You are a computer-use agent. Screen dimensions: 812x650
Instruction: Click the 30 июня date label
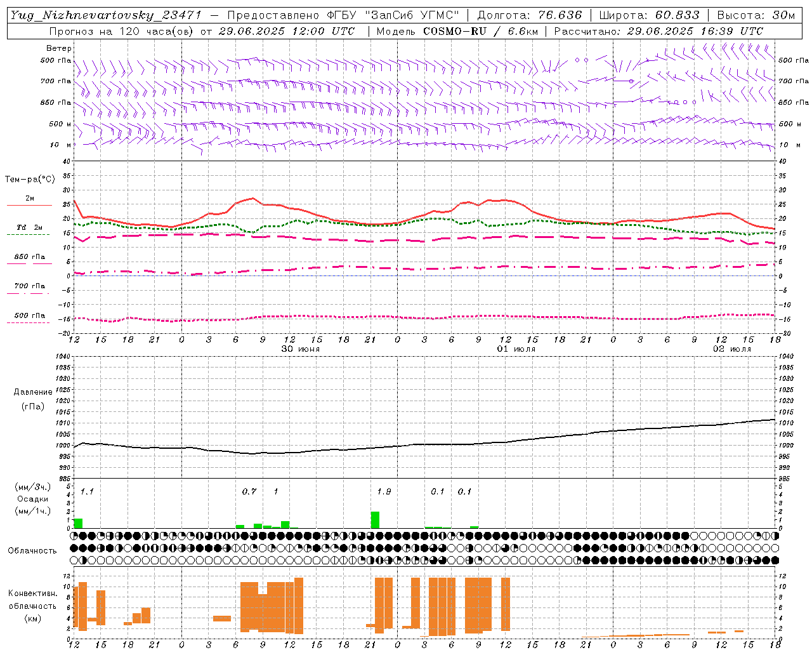[301, 349]
